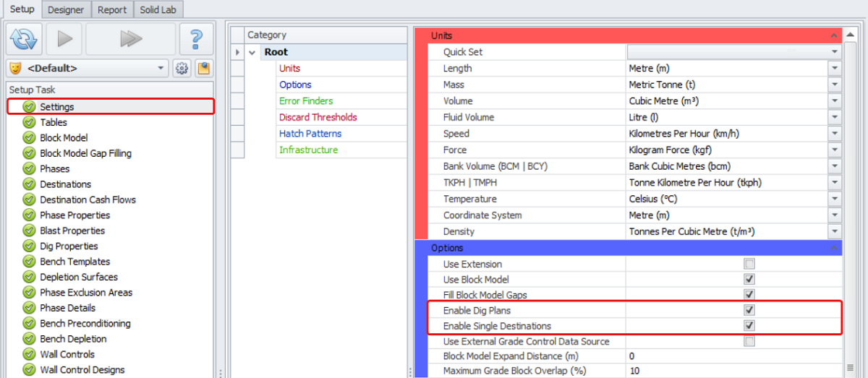The width and height of the screenshot is (868, 378).
Task: Switch to the Setup tab
Action: tap(22, 9)
